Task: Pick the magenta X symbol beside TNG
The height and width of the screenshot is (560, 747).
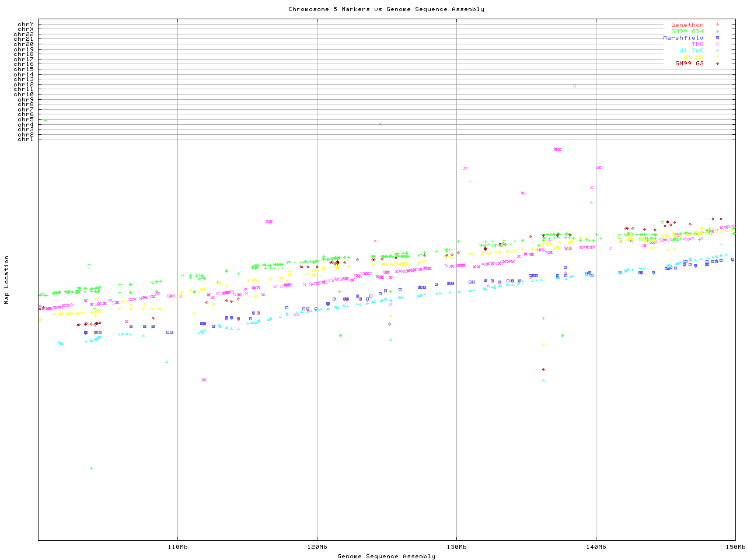Action: 717,44
